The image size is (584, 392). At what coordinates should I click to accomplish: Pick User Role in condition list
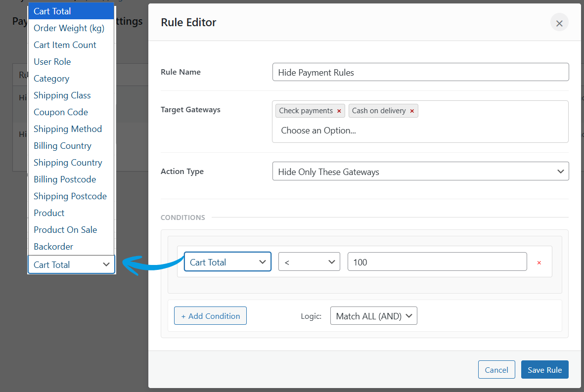coord(52,62)
